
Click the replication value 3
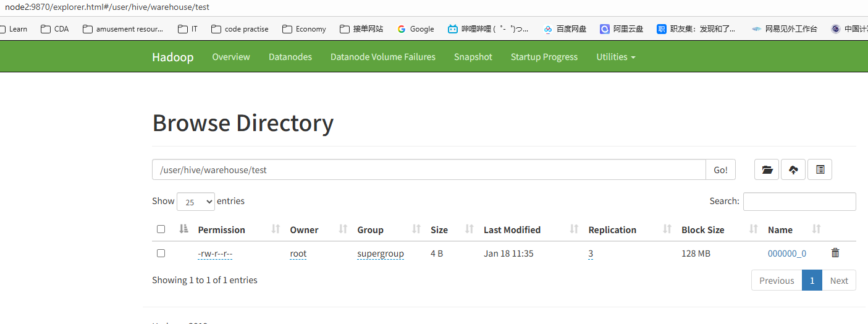tap(591, 254)
